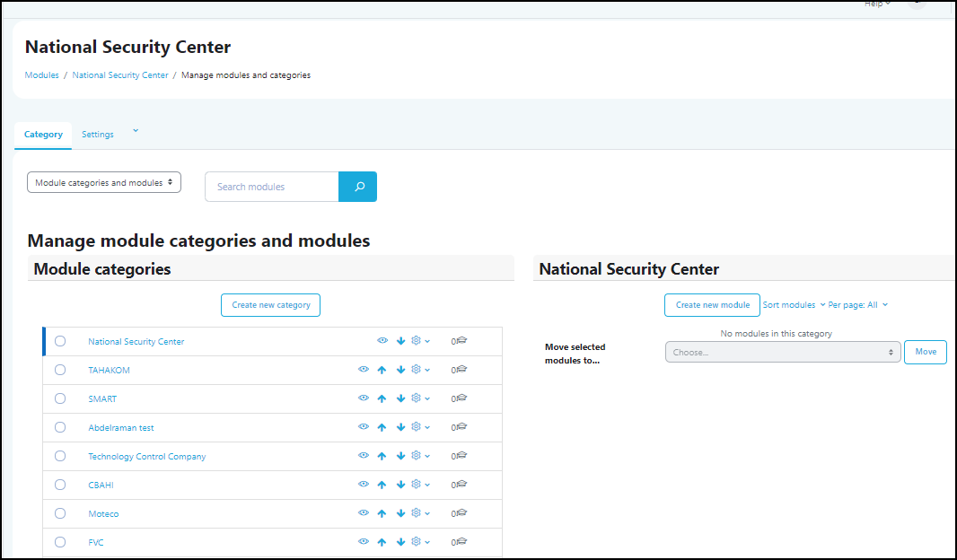Move Abdelraman test category up

[x=382, y=427]
